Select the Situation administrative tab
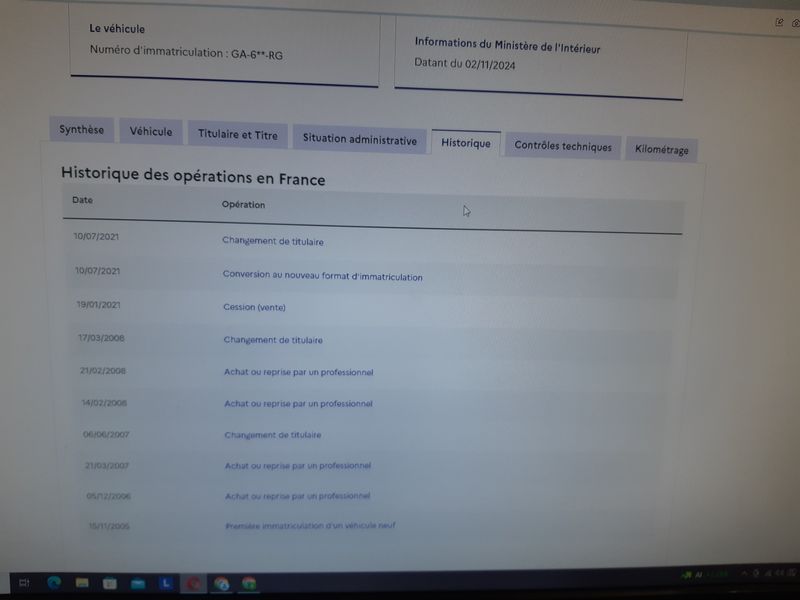 (x=360, y=139)
